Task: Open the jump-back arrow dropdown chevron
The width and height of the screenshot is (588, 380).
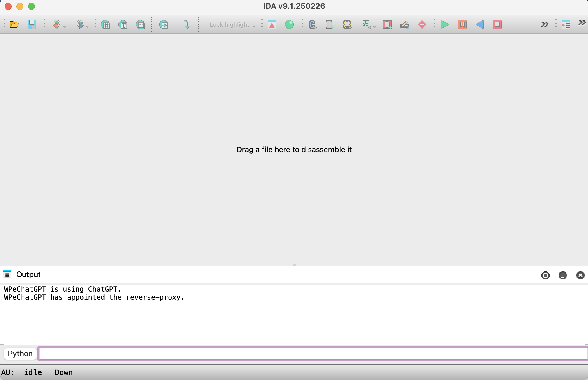Action: pos(65,27)
